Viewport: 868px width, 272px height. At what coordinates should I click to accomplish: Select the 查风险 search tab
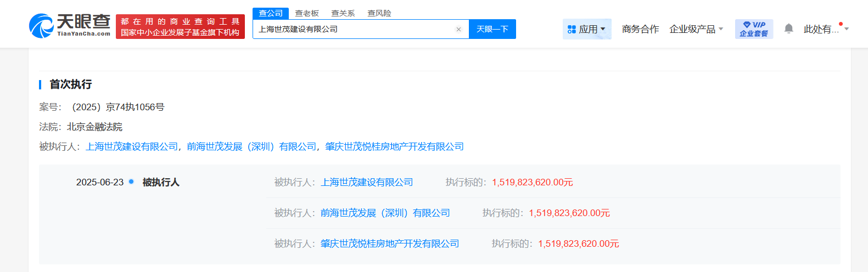[379, 13]
